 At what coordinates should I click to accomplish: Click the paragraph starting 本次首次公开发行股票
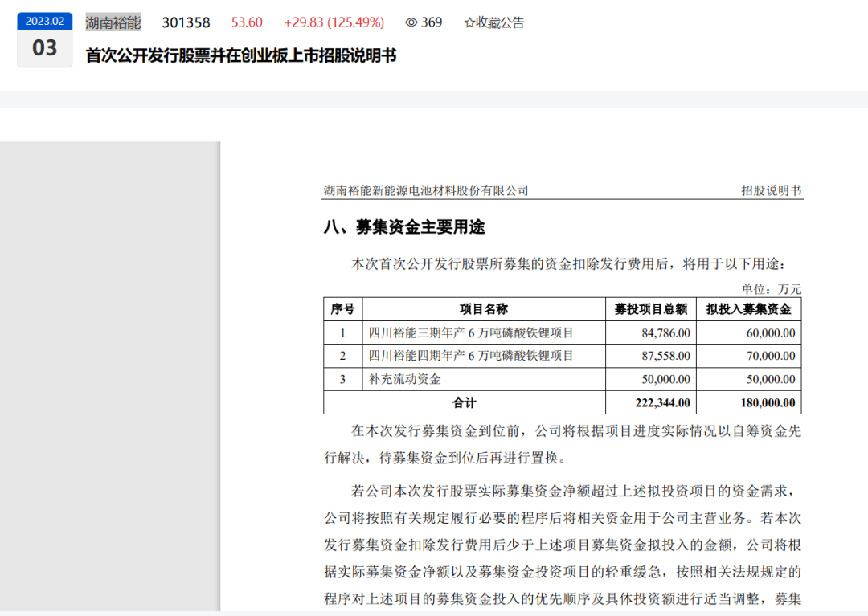point(568,263)
